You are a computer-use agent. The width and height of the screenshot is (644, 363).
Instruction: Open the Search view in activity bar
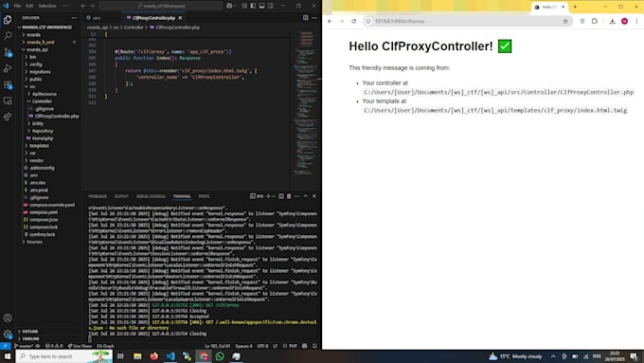(x=8, y=36)
